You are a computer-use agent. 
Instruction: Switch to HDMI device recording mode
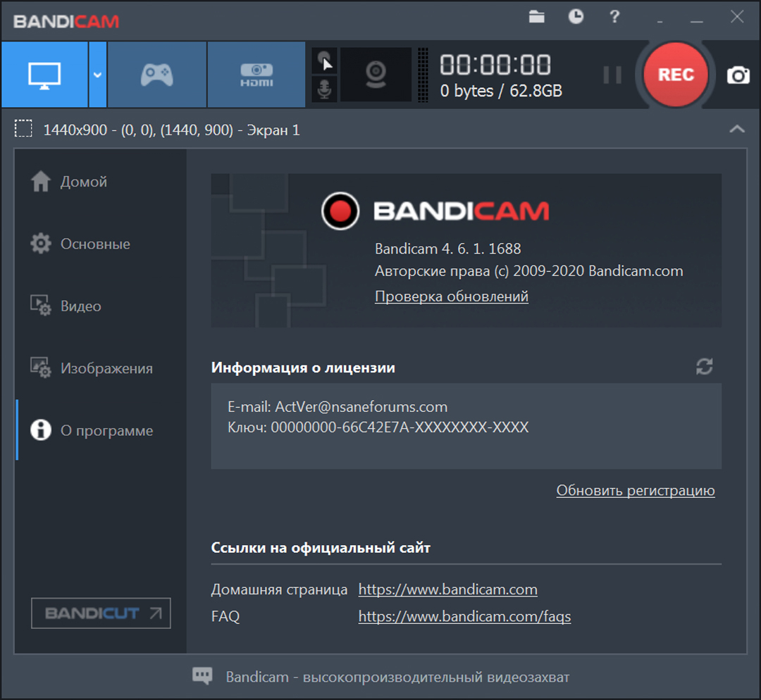[x=256, y=75]
